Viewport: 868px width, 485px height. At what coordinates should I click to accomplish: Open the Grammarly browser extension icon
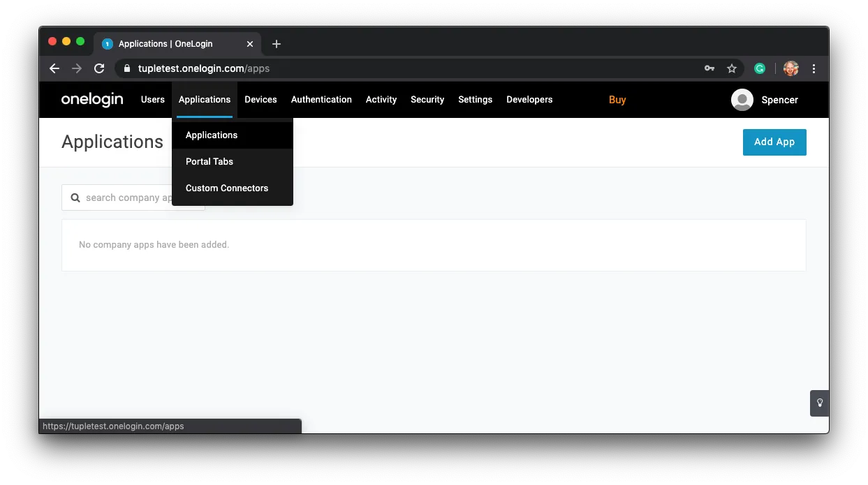[x=760, y=68]
